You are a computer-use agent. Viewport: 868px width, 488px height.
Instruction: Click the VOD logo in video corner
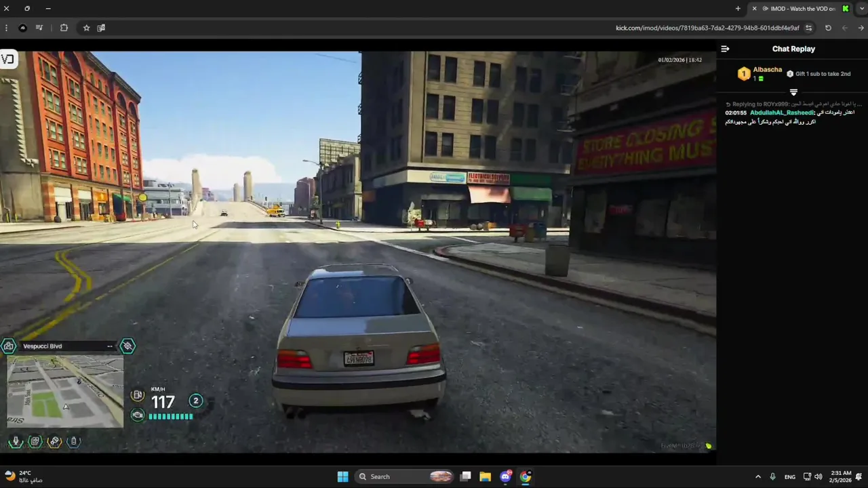click(x=7, y=59)
